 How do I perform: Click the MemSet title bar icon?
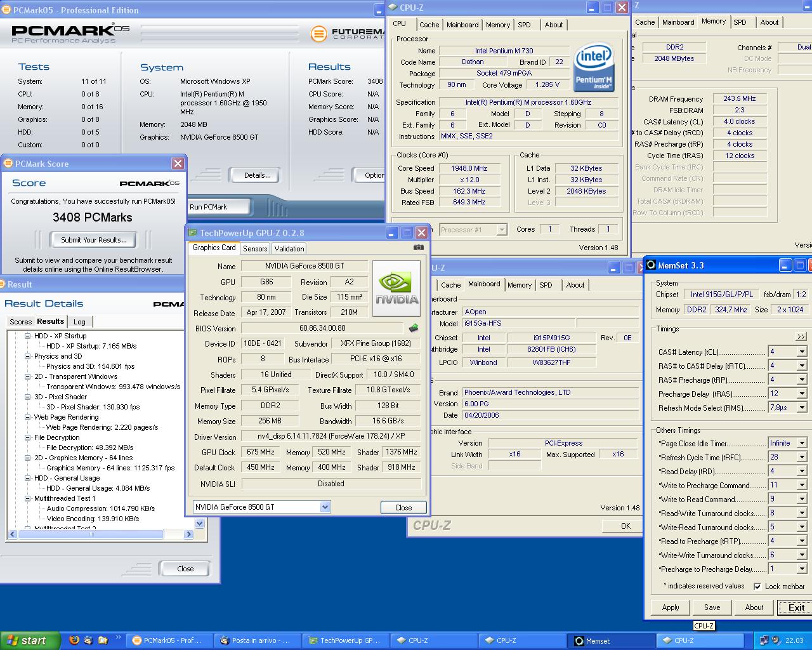coord(651,265)
